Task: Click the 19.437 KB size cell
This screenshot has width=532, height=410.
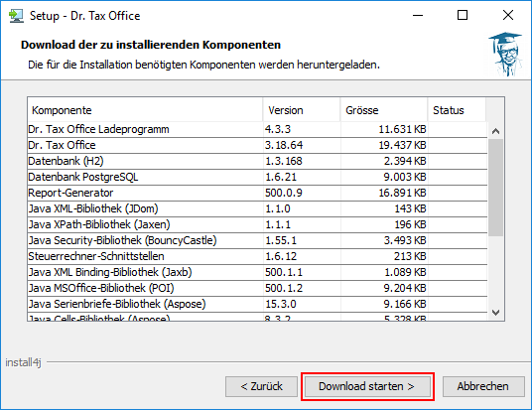Action: coord(384,145)
